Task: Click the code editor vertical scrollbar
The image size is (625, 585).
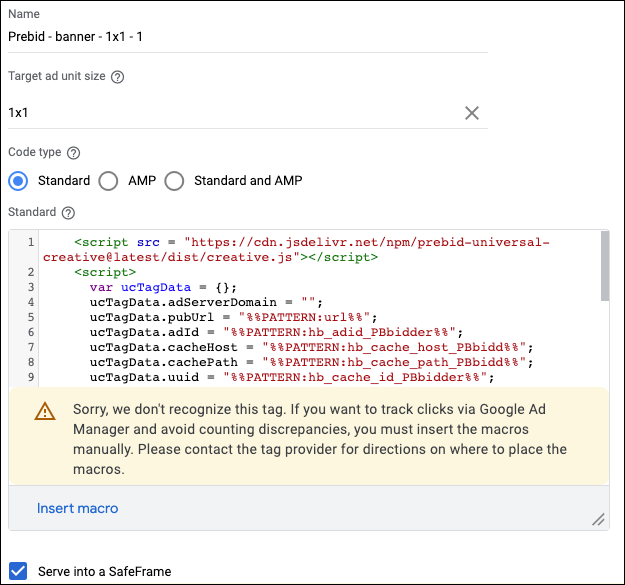Action: tap(605, 265)
